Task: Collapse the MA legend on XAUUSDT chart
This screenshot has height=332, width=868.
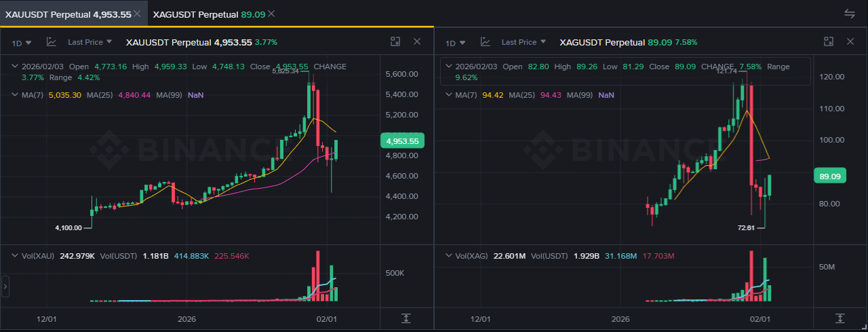Action: [x=15, y=95]
